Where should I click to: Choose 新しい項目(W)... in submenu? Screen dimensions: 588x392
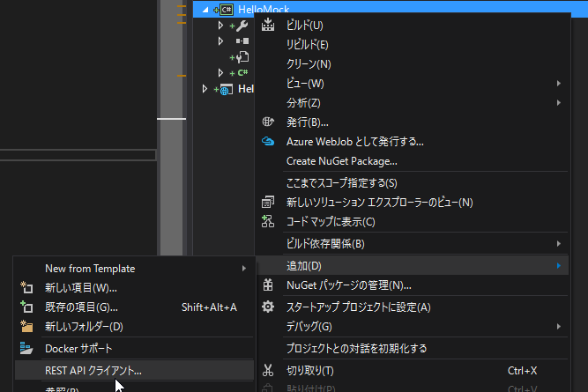click(x=134, y=288)
